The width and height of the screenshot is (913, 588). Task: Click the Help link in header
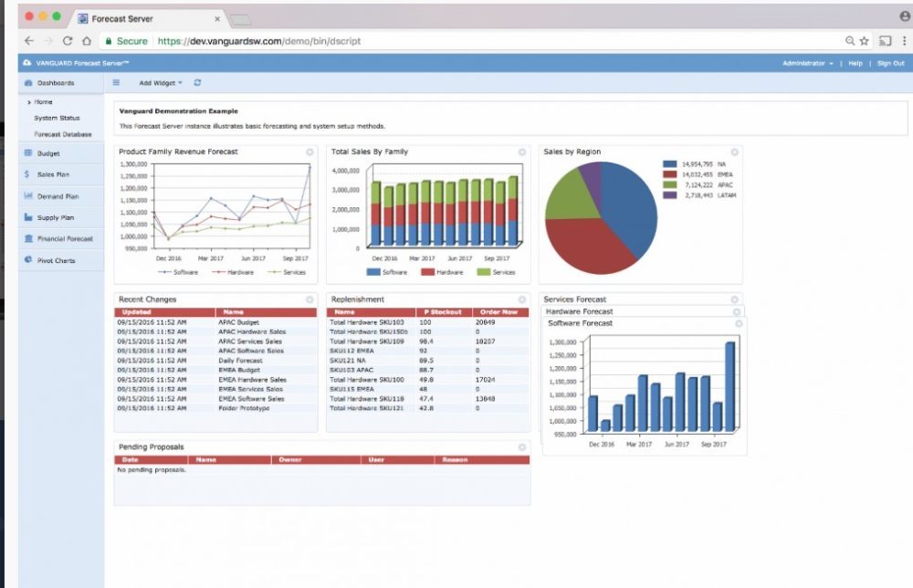coord(855,64)
